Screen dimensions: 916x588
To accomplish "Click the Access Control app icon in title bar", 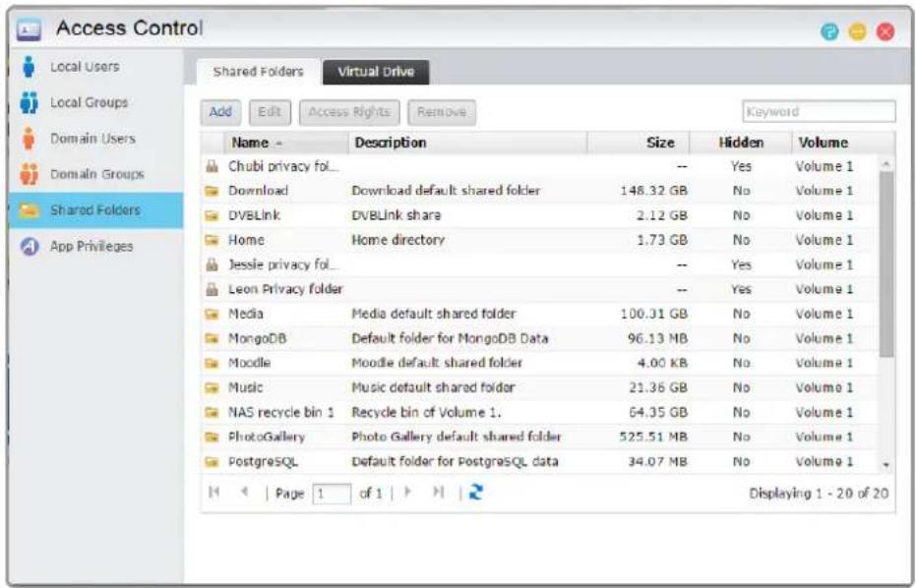I will (29, 29).
